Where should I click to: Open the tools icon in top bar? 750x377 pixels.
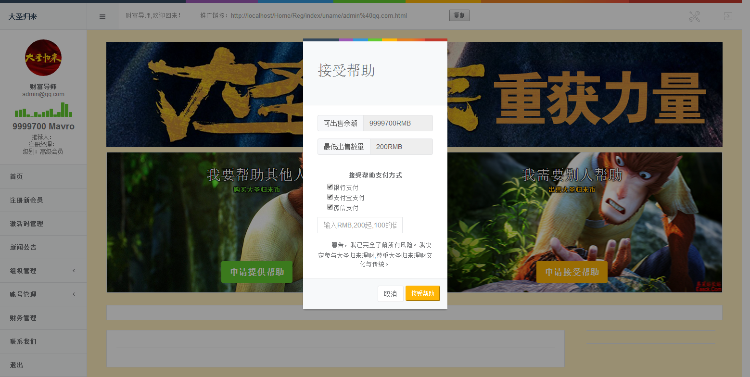tap(695, 16)
